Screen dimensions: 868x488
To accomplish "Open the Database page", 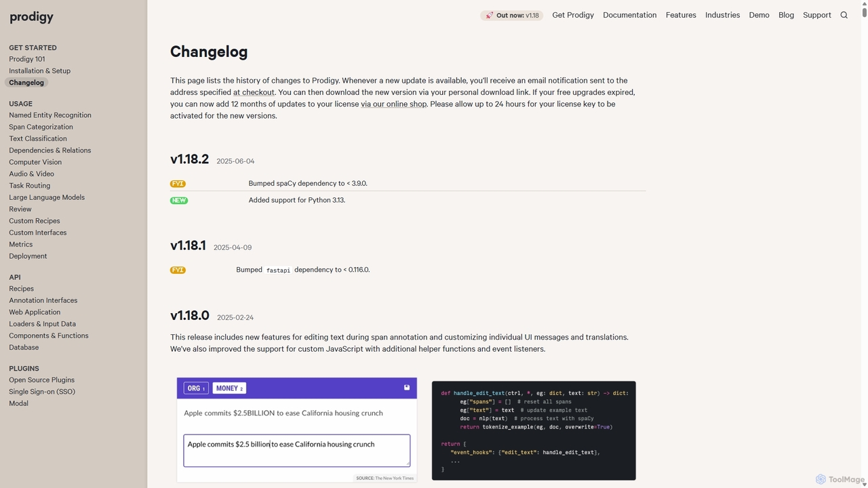I will (x=24, y=347).
